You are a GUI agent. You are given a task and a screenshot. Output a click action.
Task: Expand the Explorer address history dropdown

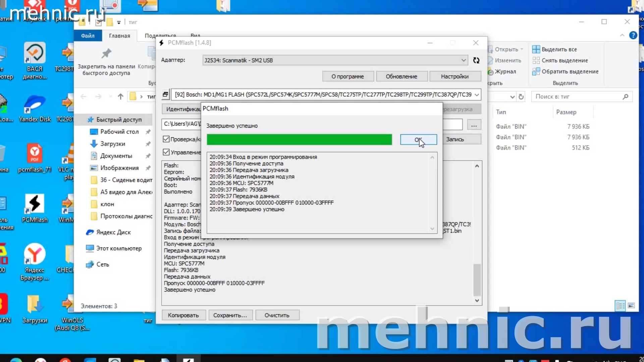click(513, 97)
